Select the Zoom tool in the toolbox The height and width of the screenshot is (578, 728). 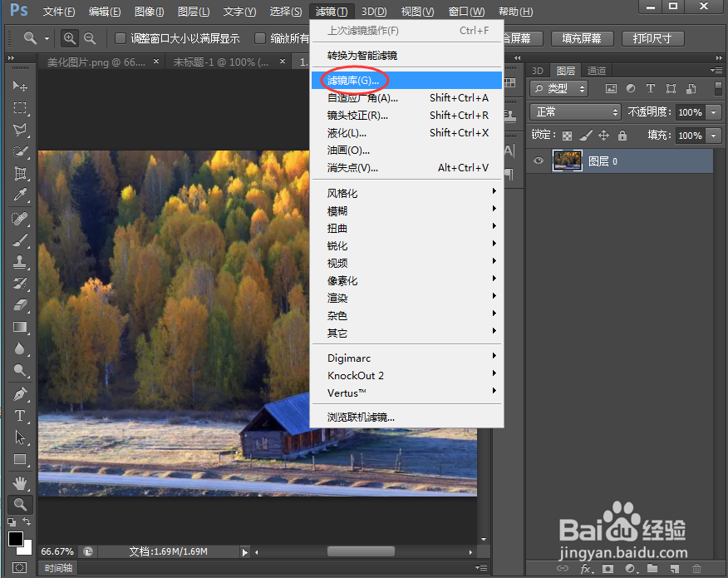20,504
